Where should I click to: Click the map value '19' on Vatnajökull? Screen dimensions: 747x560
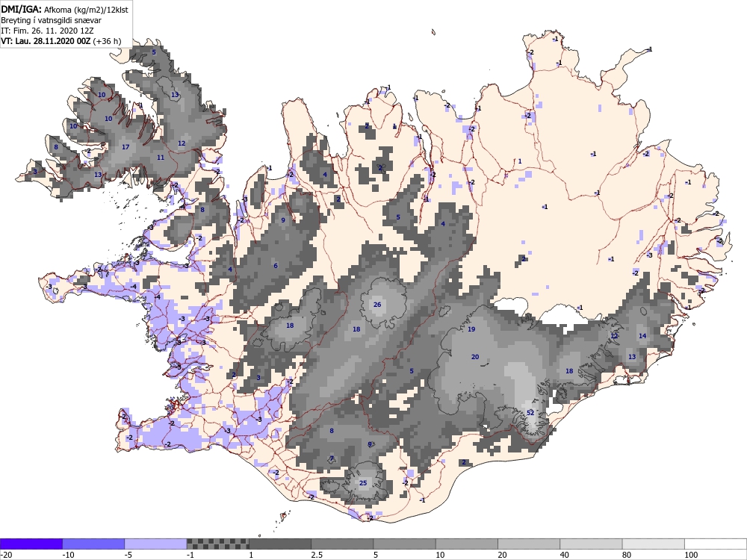click(x=471, y=329)
